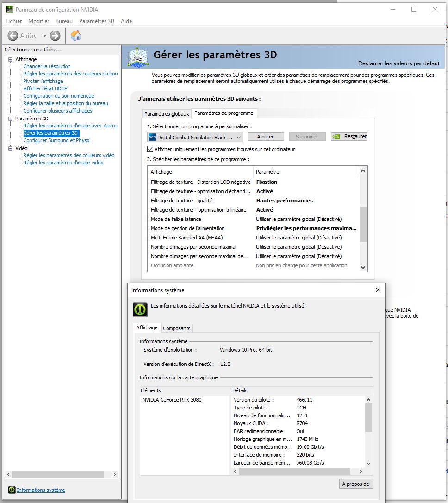Click the 'Version du pilote' detail row
This screenshot has width=448, height=503.
(298, 400)
